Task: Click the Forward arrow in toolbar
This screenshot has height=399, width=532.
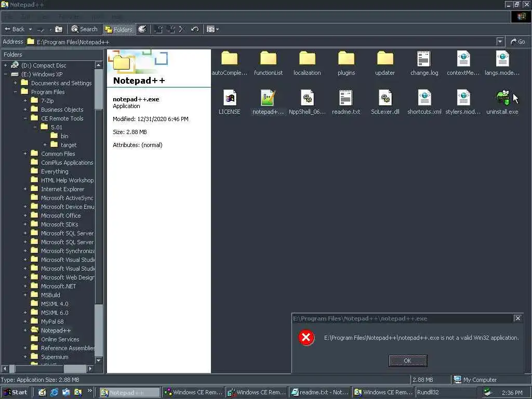Action: [41, 30]
